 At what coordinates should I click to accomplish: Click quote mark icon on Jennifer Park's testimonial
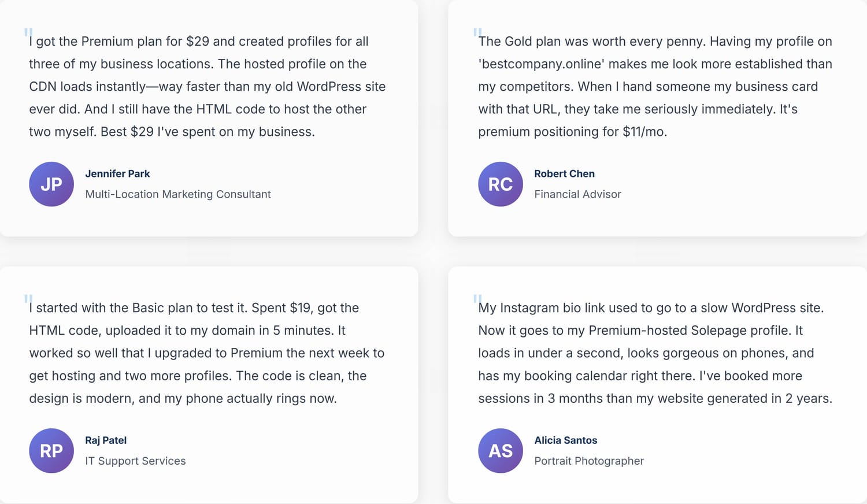28,32
